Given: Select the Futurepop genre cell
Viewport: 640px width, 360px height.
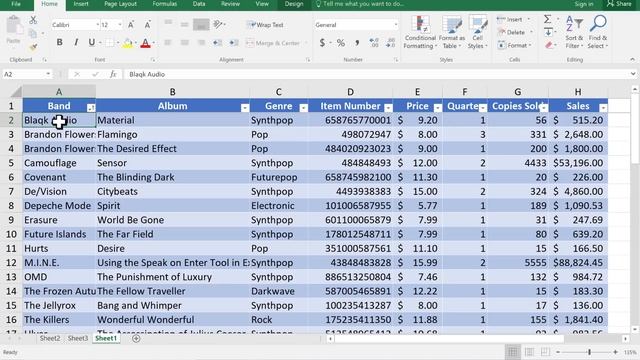Looking at the screenshot, I should [x=279, y=177].
